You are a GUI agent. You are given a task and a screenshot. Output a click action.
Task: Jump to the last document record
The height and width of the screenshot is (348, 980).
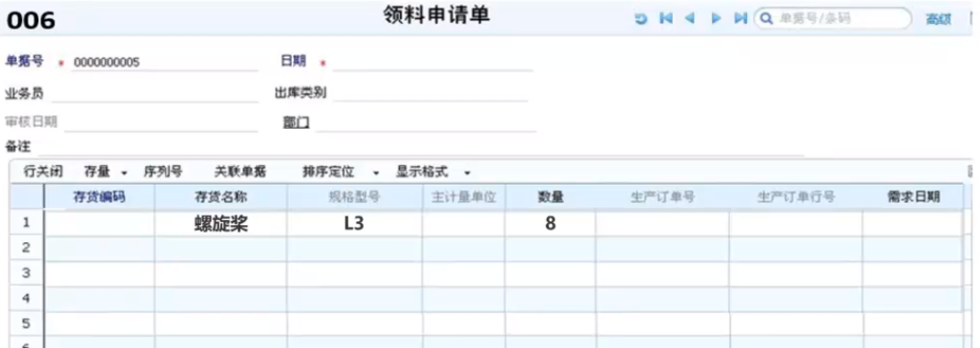(x=740, y=19)
